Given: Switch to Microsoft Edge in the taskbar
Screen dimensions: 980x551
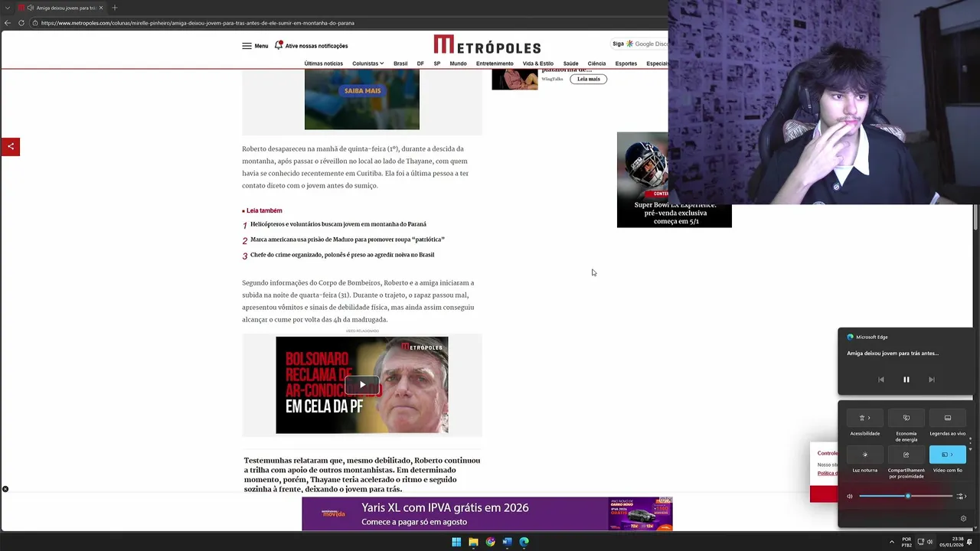Looking at the screenshot, I should [524, 542].
